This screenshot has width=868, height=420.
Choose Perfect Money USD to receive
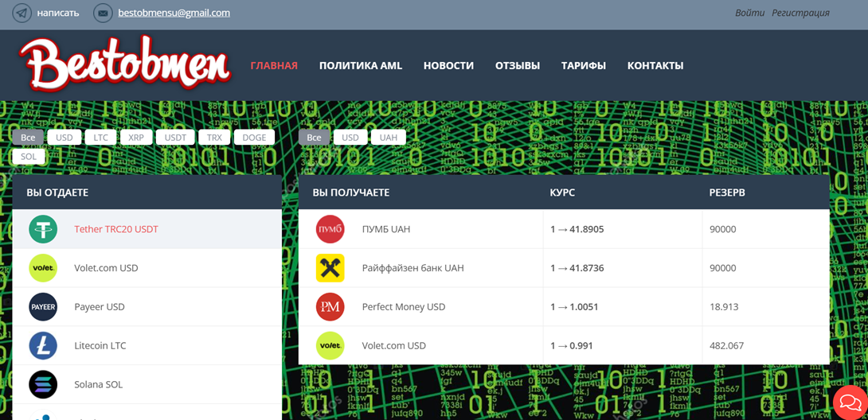click(404, 307)
